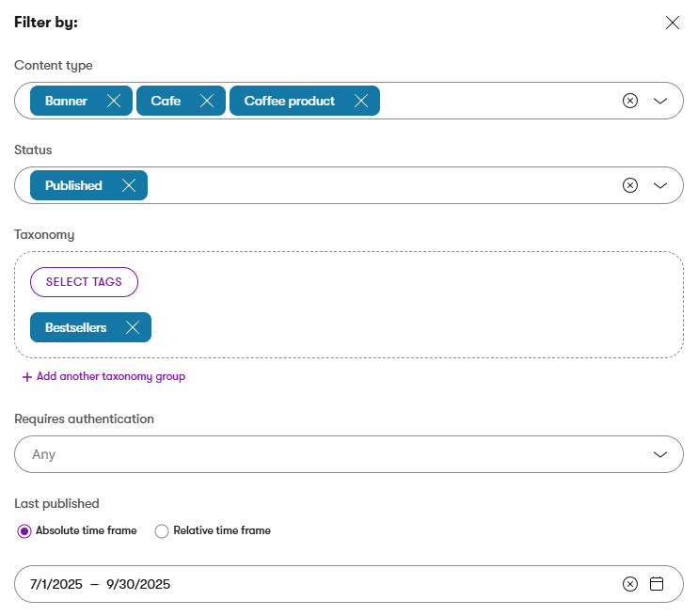Screen dimensions: 698x616
Task: Click the Coffee product chip label
Action: [x=290, y=101]
